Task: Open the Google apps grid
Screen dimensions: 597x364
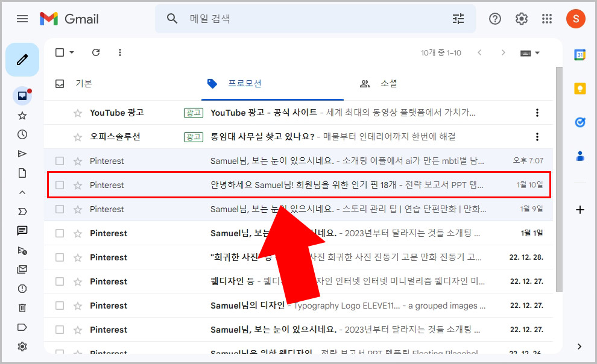Action: [x=547, y=19]
